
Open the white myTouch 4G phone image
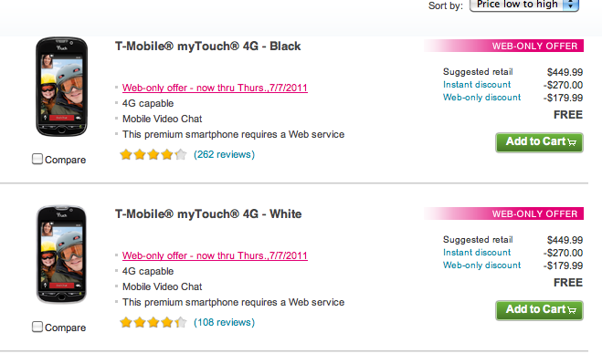[61, 255]
